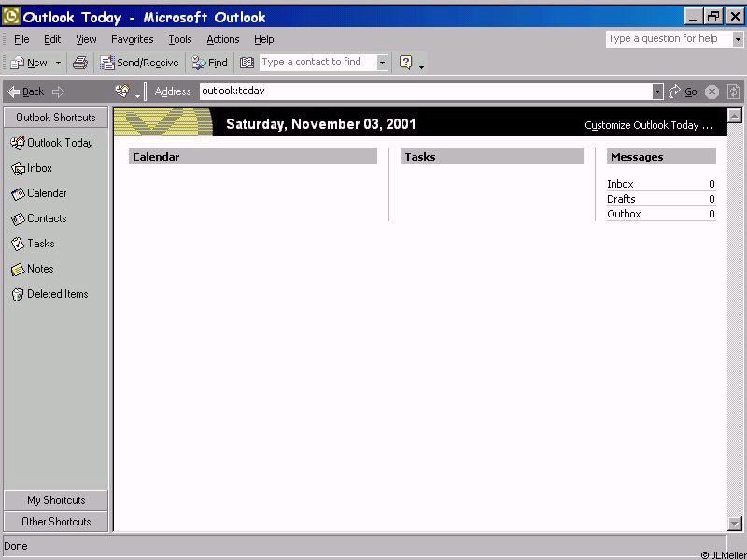The image size is (747, 560).
Task: Click the Outlook Today icon in Web toolbar
Action: click(x=122, y=91)
